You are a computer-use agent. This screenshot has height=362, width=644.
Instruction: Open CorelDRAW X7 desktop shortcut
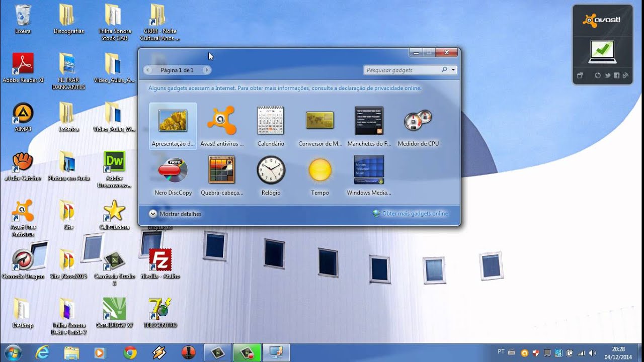[114, 313]
